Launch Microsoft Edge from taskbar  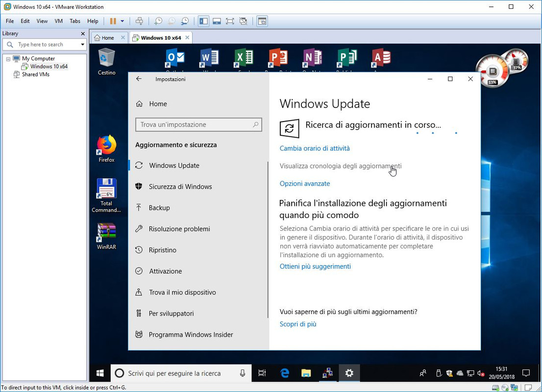pyautogui.click(x=285, y=373)
